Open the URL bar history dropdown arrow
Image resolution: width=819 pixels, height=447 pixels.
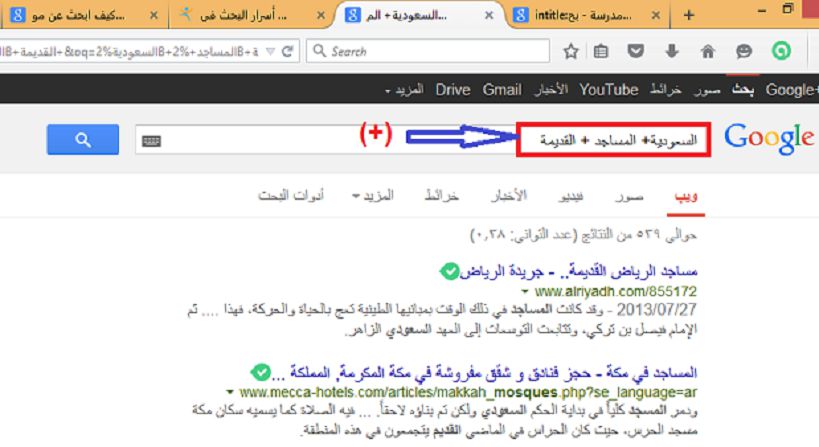[270, 51]
